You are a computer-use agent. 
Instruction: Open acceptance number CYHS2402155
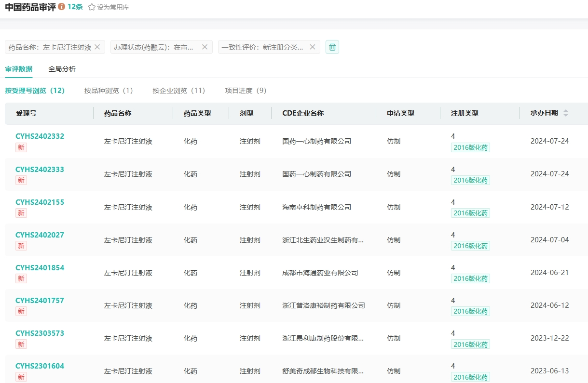pos(40,202)
